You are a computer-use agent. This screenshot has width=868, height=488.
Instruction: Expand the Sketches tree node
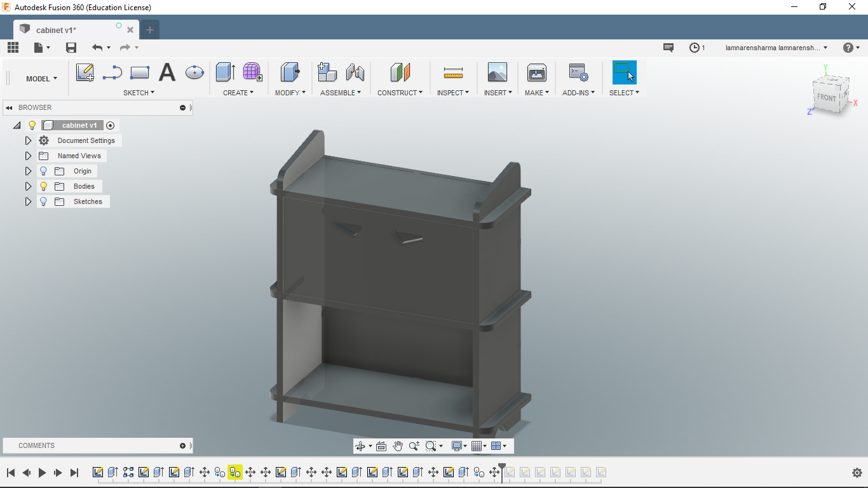tap(28, 202)
